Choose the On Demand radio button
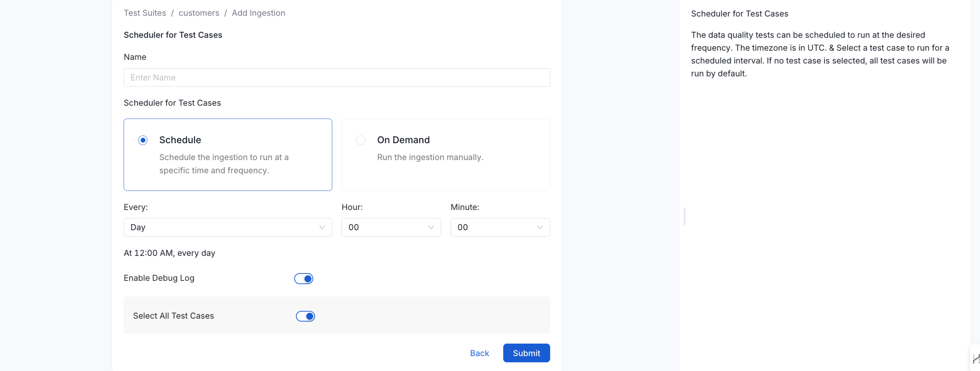Viewport: 980px width, 371px height. coord(360,140)
